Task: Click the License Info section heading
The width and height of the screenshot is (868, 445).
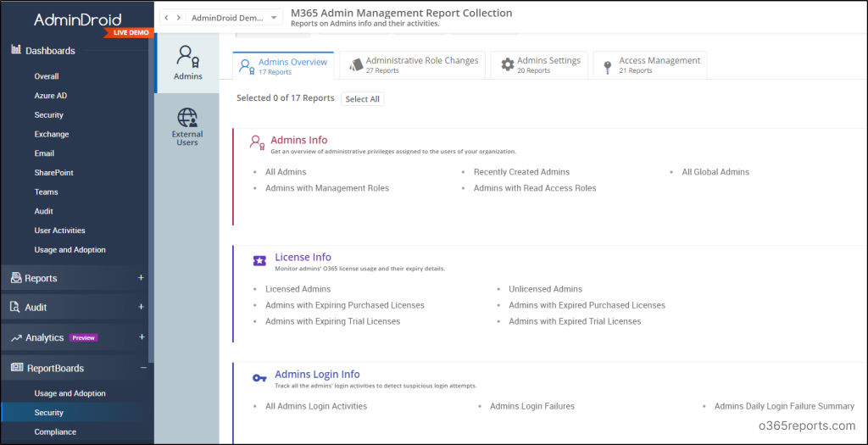Action: (x=303, y=257)
